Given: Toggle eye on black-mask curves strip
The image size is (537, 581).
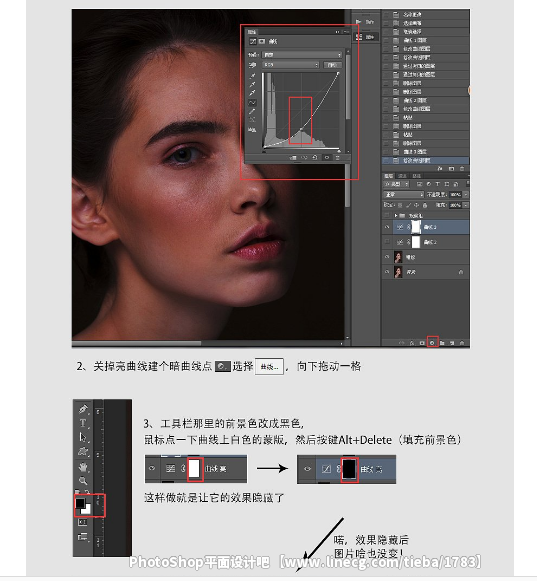Looking at the screenshot, I should (x=307, y=469).
